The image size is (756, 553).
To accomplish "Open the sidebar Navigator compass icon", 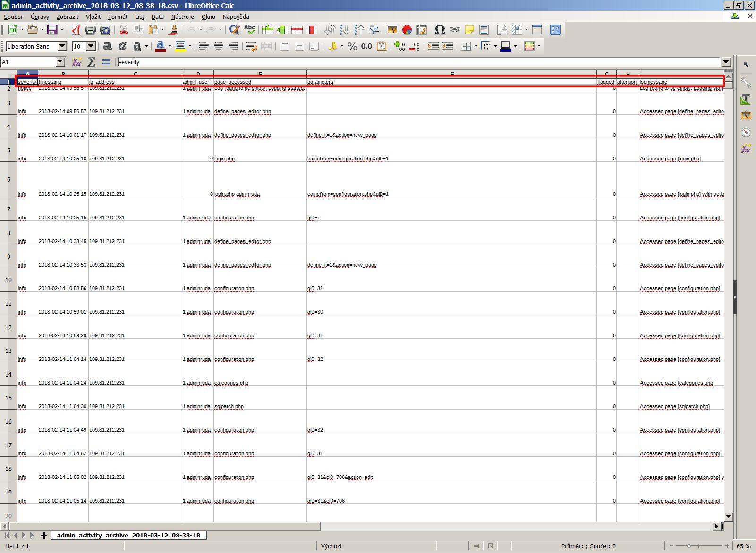I will tap(746, 133).
